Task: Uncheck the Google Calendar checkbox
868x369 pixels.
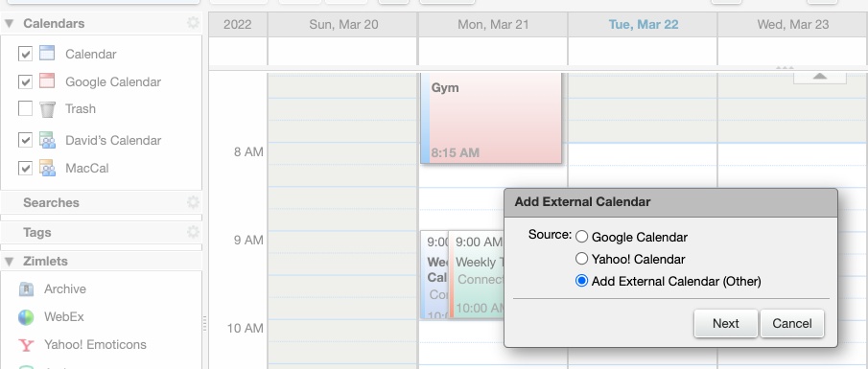Action: (x=25, y=81)
